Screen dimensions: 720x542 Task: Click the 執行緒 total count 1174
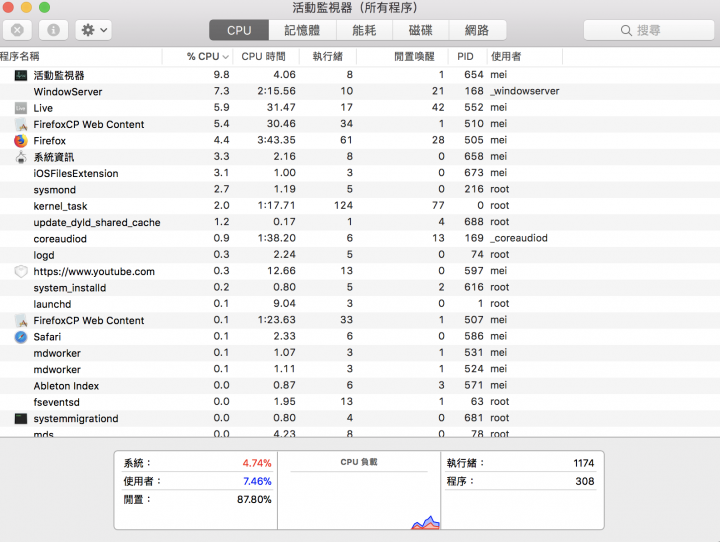tap(584, 463)
